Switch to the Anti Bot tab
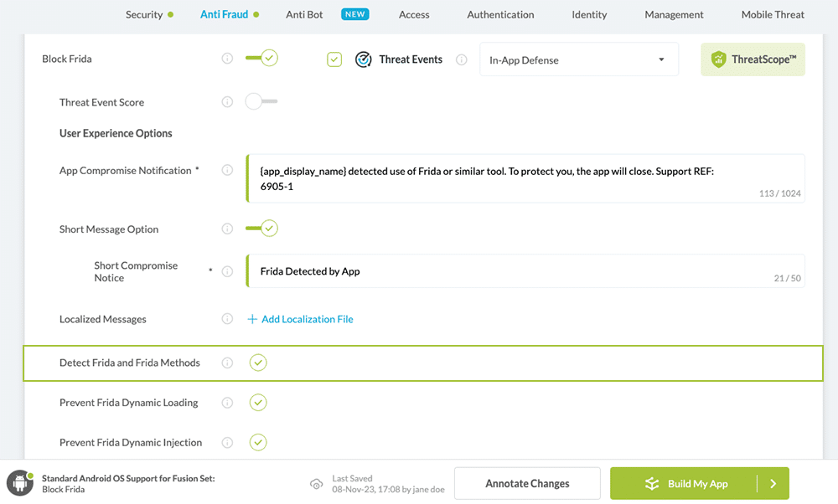 305,14
